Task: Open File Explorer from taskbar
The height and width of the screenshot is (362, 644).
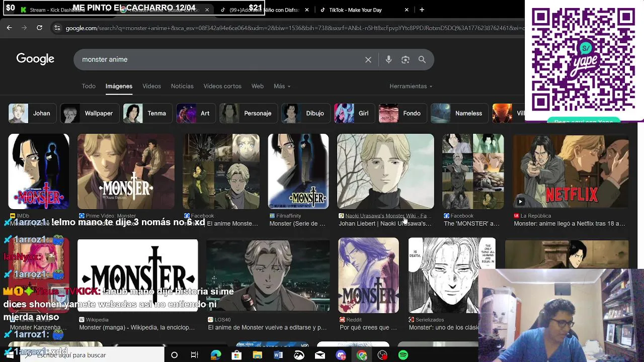Action: [x=257, y=355]
